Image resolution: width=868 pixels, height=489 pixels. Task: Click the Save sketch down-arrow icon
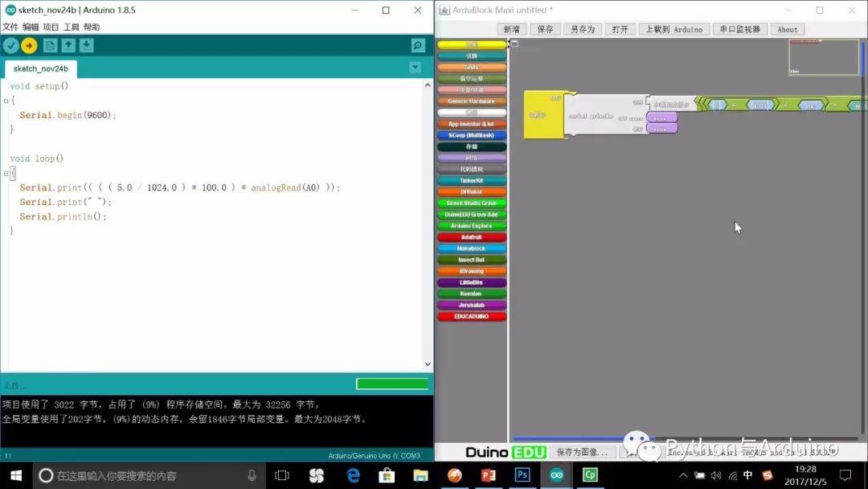[x=87, y=46]
